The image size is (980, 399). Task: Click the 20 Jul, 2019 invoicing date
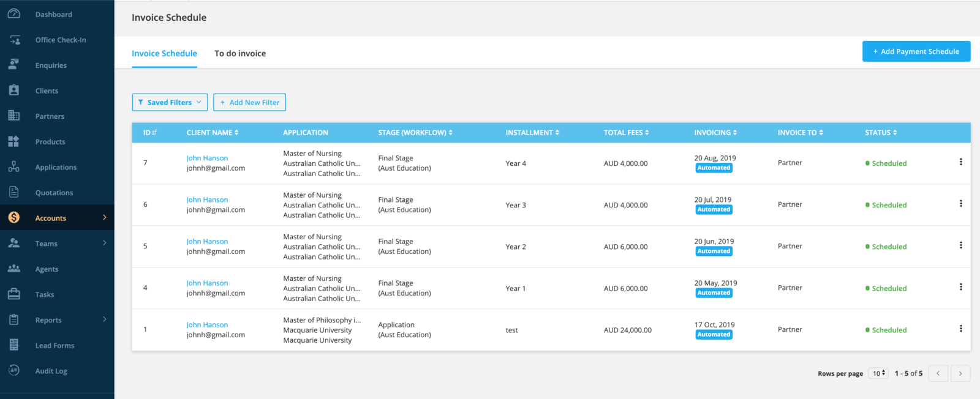[x=713, y=199]
